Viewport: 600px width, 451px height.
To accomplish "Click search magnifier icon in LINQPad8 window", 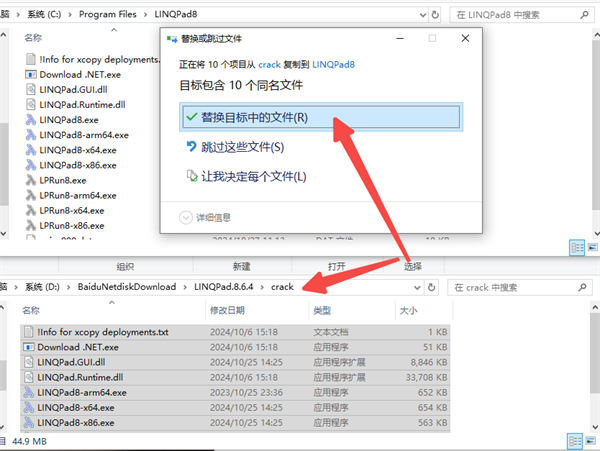I will pos(584,15).
